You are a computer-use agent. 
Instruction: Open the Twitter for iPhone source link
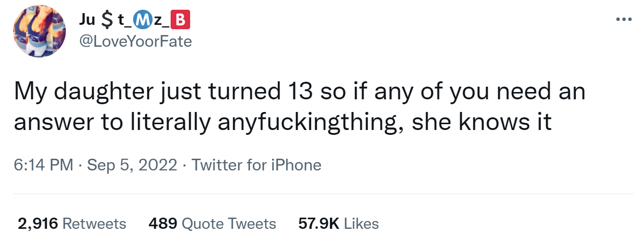pos(256,165)
